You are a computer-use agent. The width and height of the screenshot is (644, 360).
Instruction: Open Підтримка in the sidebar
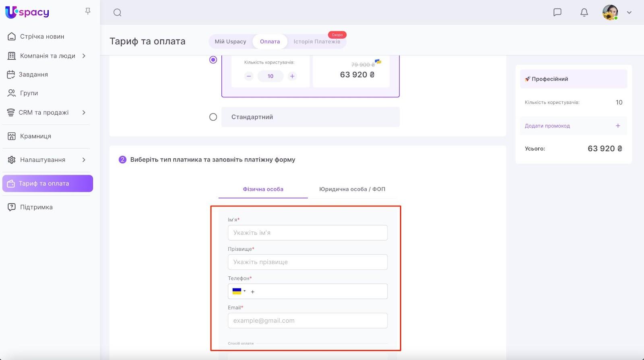tap(36, 207)
